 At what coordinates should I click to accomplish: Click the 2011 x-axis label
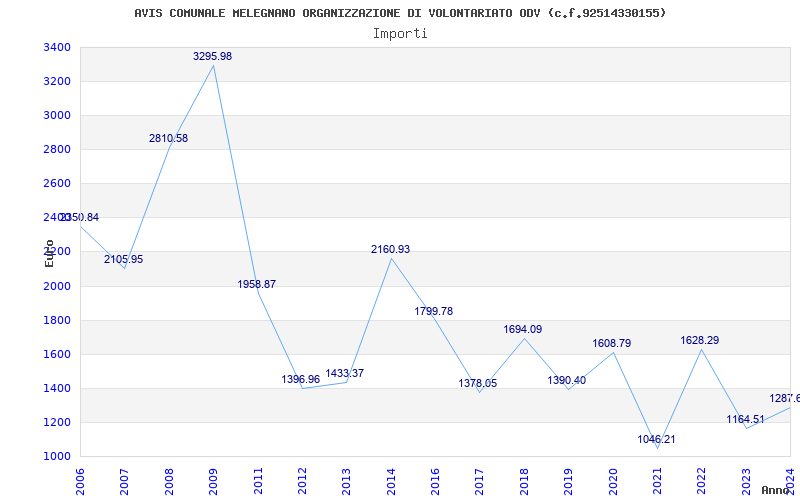(258, 482)
